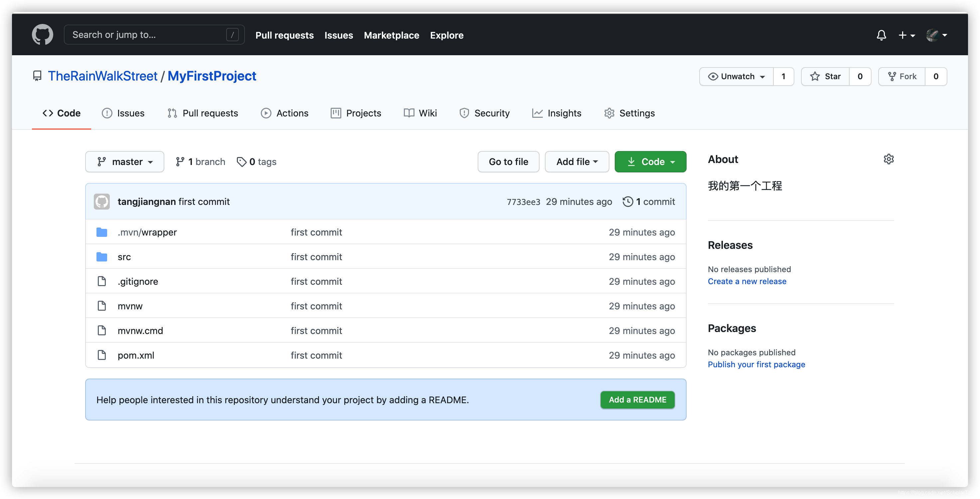980x499 pixels.
Task: Open the MyFirstProject repository link
Action: [x=212, y=76]
